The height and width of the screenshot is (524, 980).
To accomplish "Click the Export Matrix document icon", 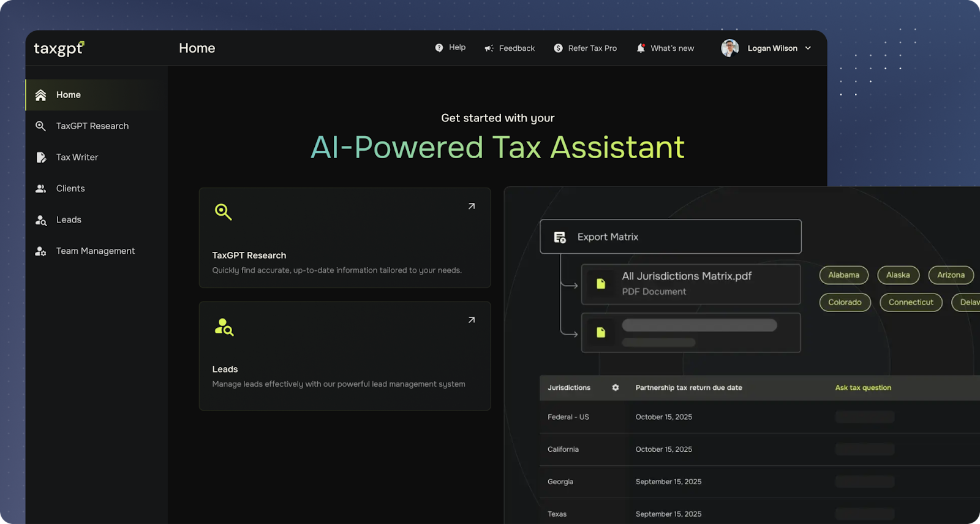I will 560,237.
